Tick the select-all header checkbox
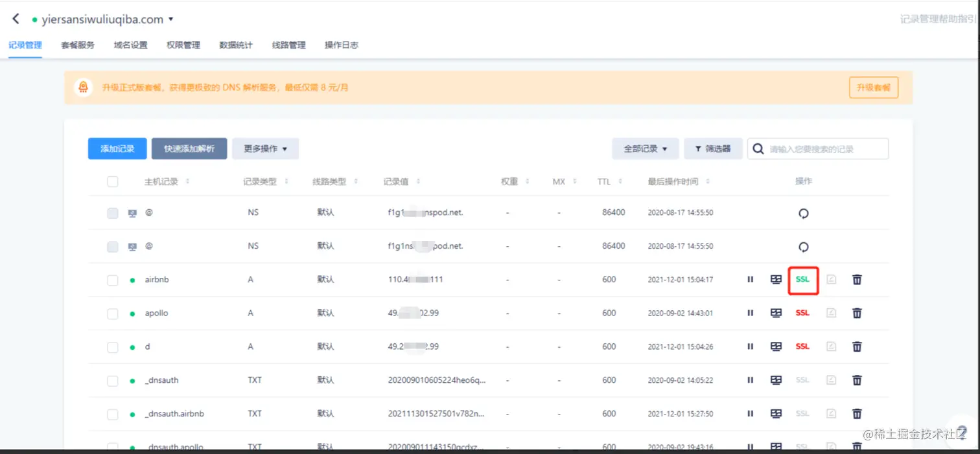Viewport: 980px width, 454px height. [113, 182]
